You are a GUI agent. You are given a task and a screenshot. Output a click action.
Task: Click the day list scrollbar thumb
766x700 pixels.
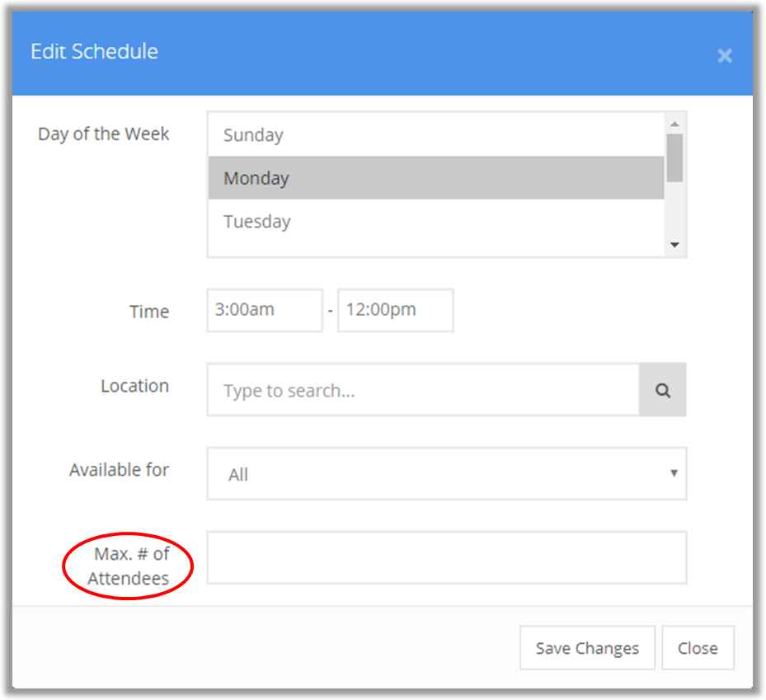(674, 157)
